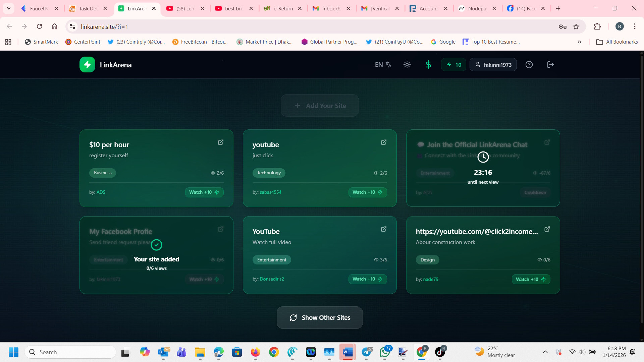Viewport: 644px width, 362px height.
Task: Click the green dollar sign icon
Action: point(428,65)
